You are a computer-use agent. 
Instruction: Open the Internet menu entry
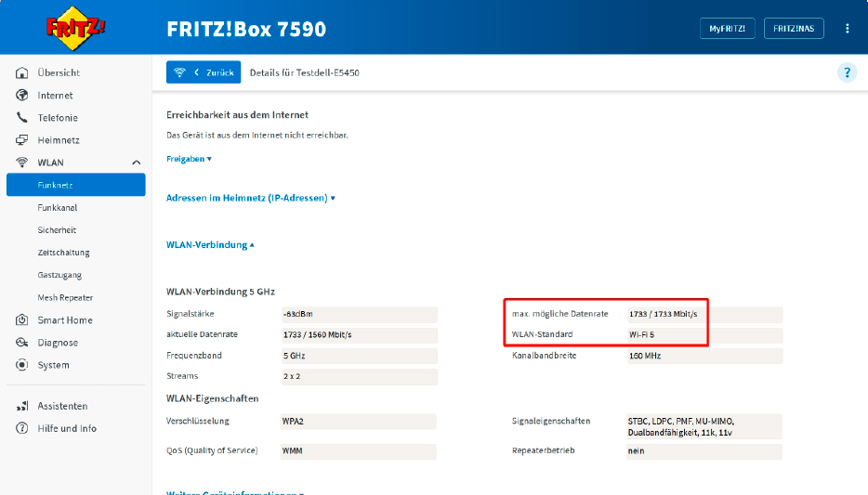point(56,95)
